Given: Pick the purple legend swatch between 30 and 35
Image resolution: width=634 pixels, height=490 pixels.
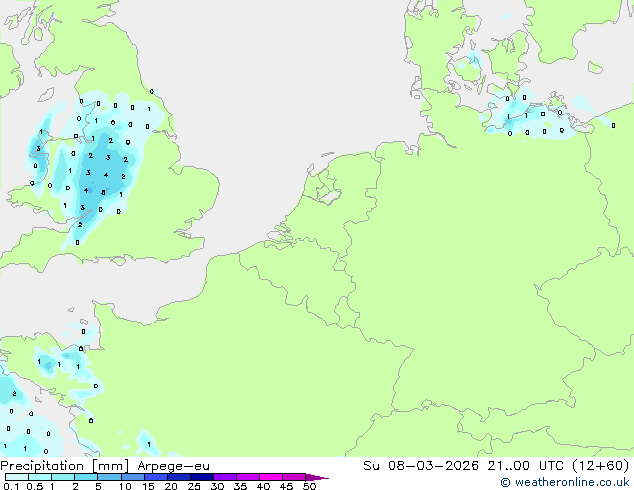Looking at the screenshot, I should tap(225, 477).
